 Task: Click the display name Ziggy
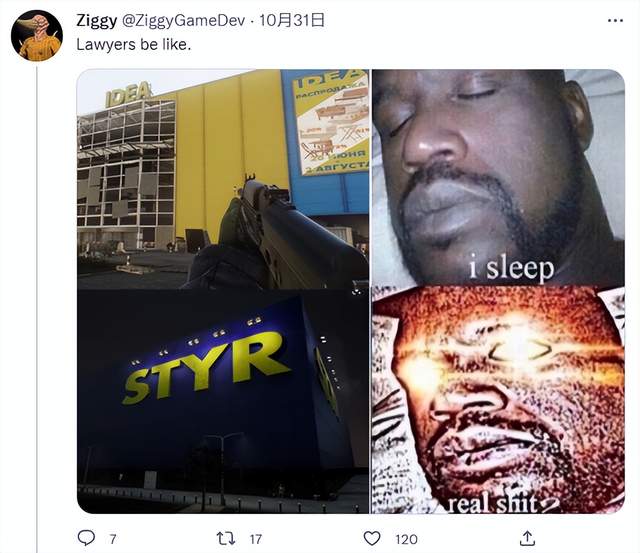tap(96, 20)
